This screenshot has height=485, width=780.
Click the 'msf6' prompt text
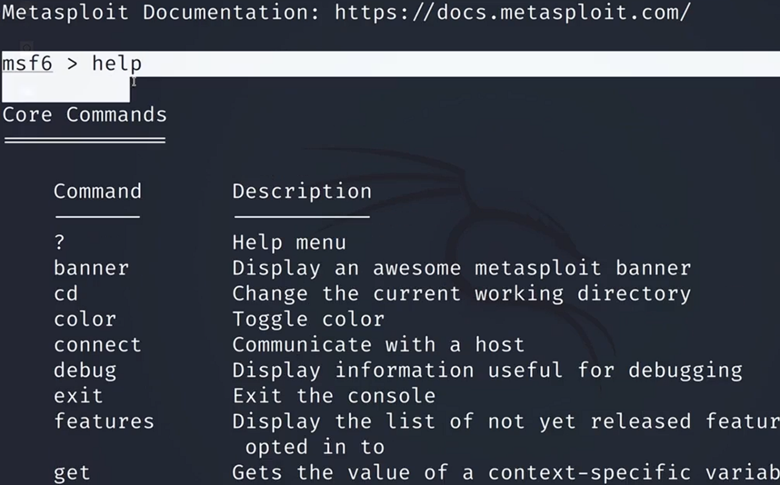point(27,64)
